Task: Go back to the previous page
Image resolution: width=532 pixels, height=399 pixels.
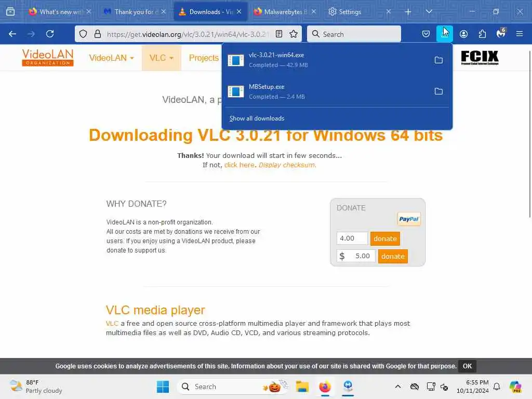Action: (x=12, y=34)
